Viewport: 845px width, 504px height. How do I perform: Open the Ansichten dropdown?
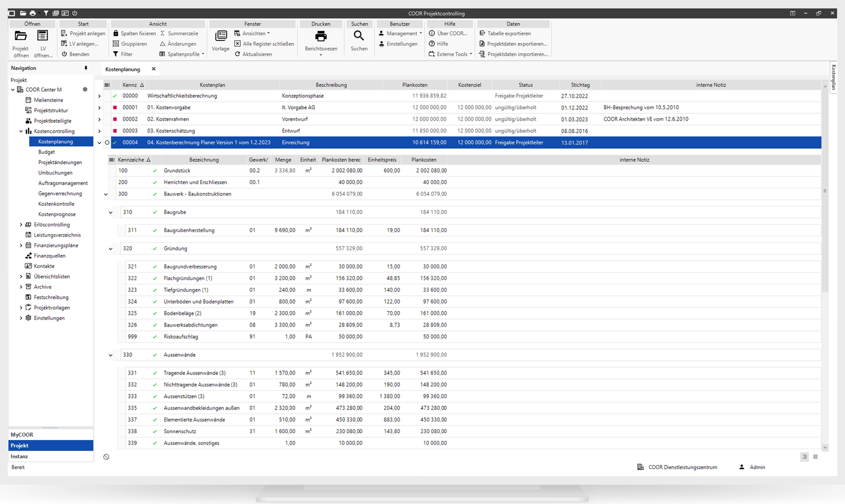252,33
